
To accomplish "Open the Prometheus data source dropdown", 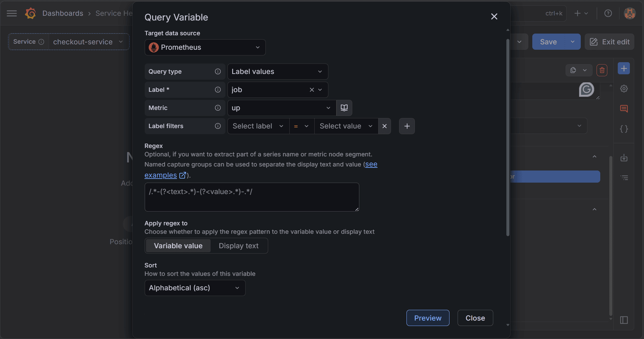I will point(205,47).
